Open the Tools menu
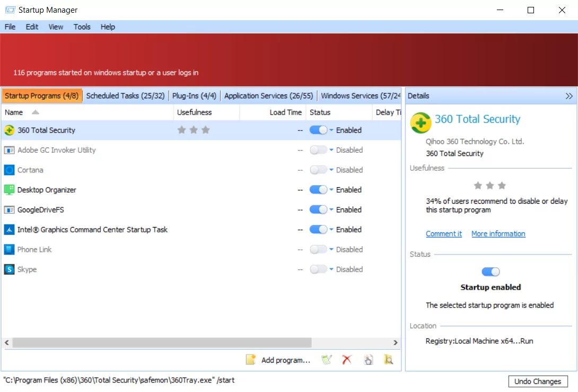 (82, 27)
